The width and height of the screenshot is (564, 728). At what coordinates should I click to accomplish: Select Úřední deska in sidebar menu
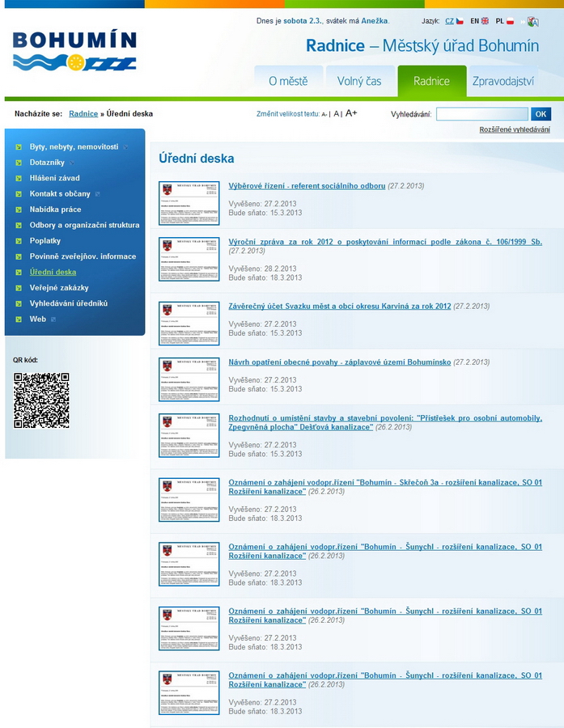point(53,272)
